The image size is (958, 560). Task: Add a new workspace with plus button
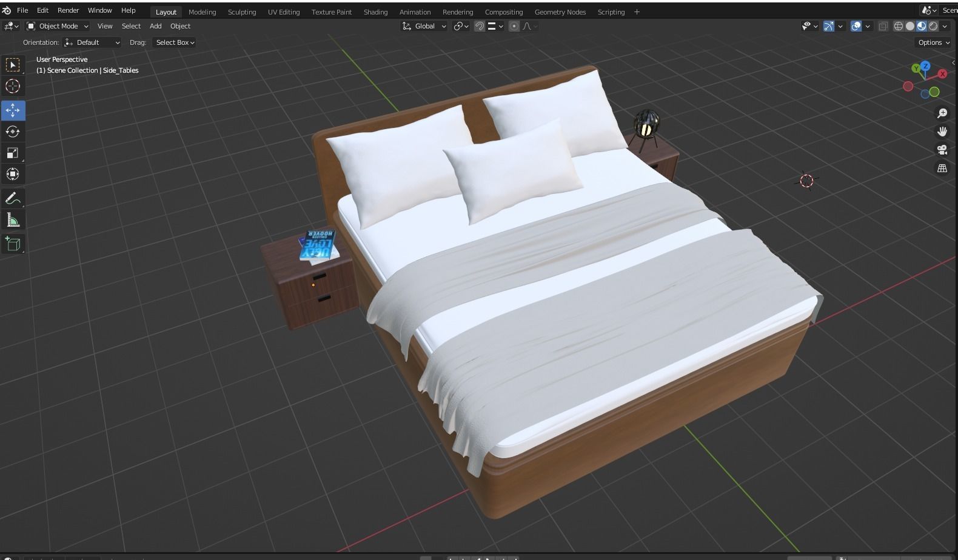point(637,12)
